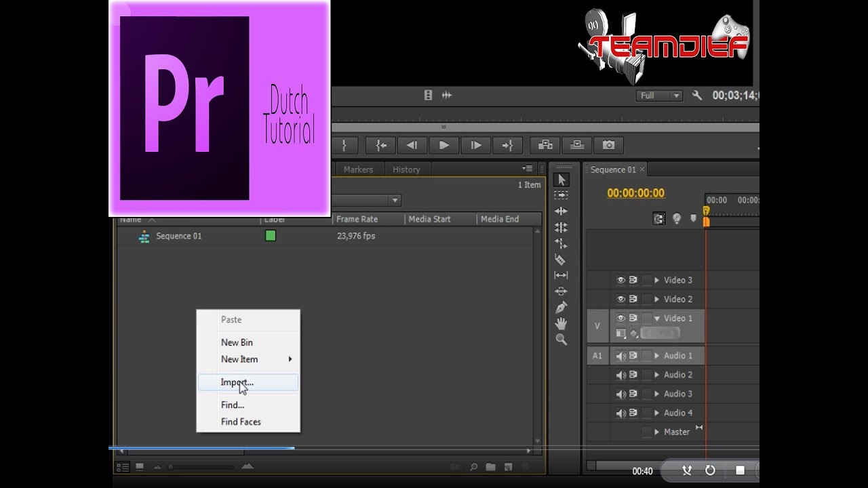
Task: Toggle Video 1 track eye visibility
Action: tap(620, 318)
